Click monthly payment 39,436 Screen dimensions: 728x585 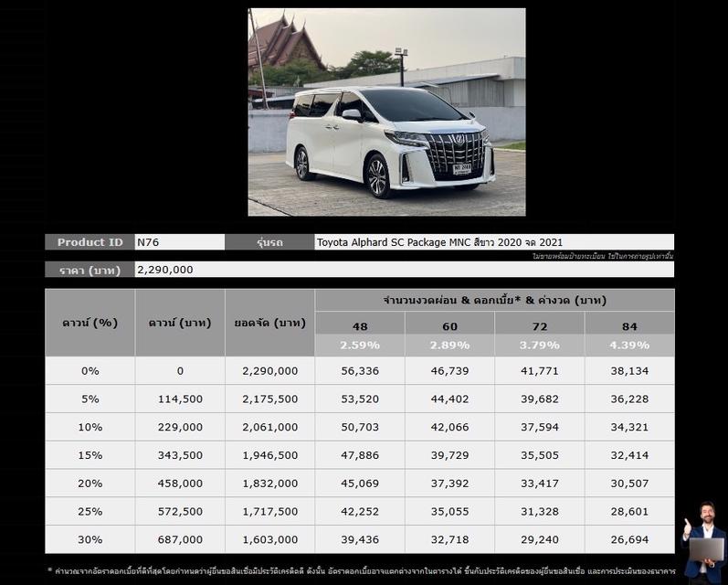click(x=360, y=539)
